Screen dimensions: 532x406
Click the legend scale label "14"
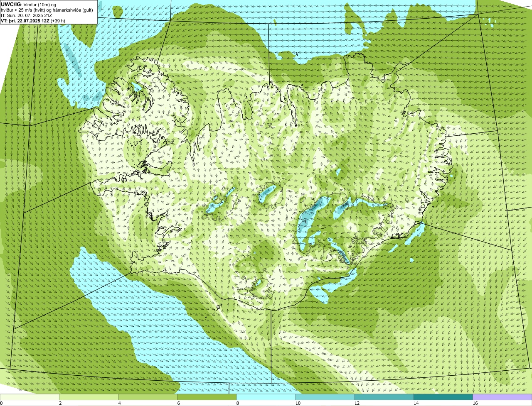pos(416,403)
